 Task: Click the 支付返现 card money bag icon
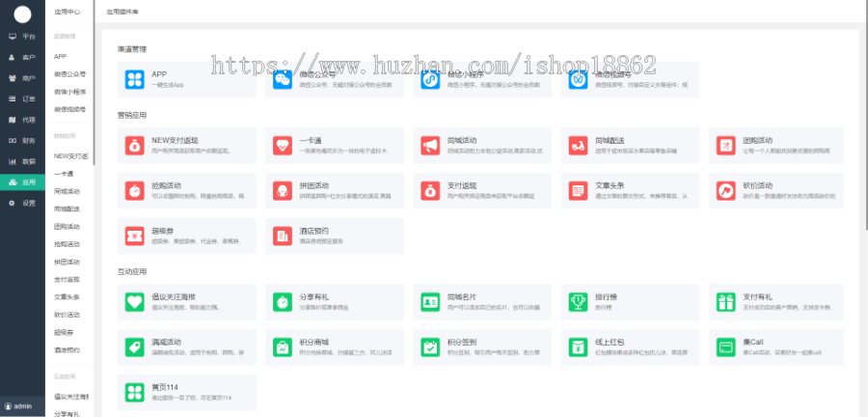click(x=430, y=191)
